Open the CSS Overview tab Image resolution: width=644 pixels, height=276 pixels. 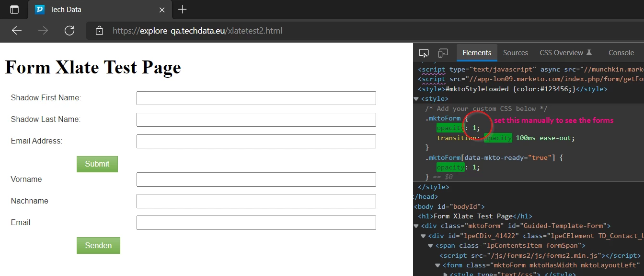565,53
